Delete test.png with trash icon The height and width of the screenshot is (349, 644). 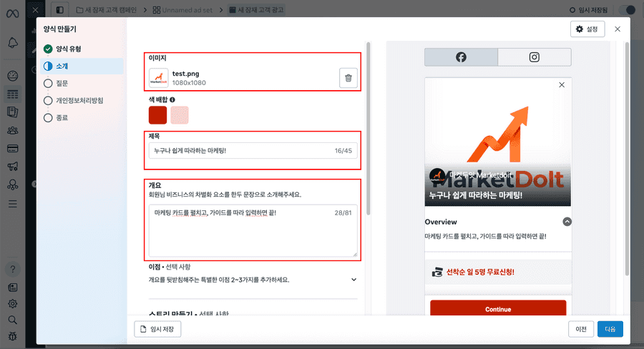(x=348, y=78)
